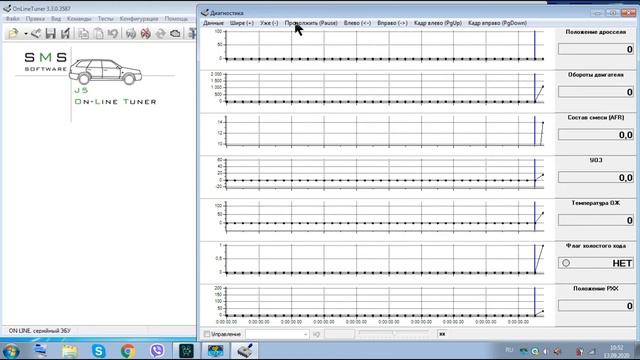The image size is (640, 360).
Task: Open the Конфигурация menu in OnLineTuner
Action: 139,19
